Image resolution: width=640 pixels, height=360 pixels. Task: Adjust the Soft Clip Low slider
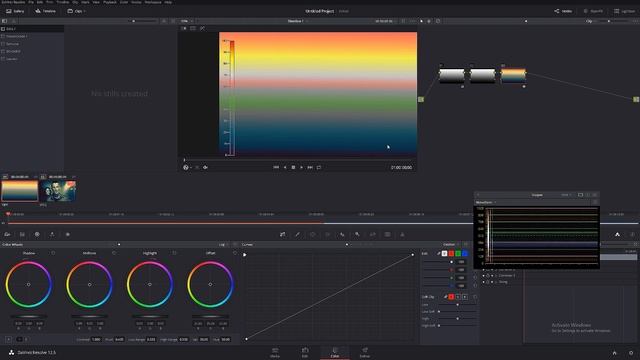(x=458, y=304)
